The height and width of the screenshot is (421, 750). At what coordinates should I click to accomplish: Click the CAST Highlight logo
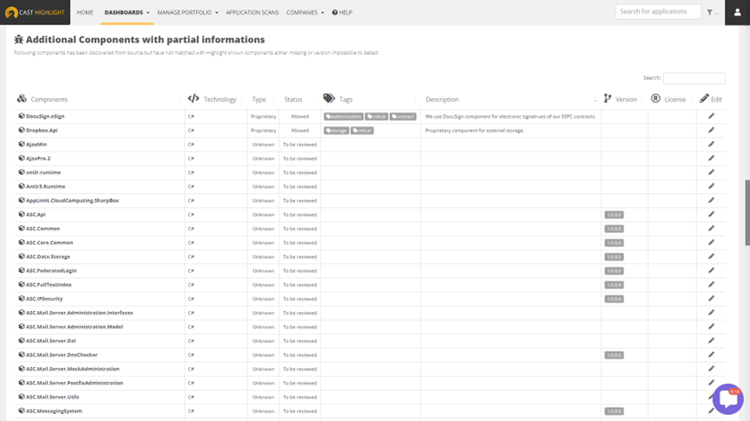tap(34, 12)
